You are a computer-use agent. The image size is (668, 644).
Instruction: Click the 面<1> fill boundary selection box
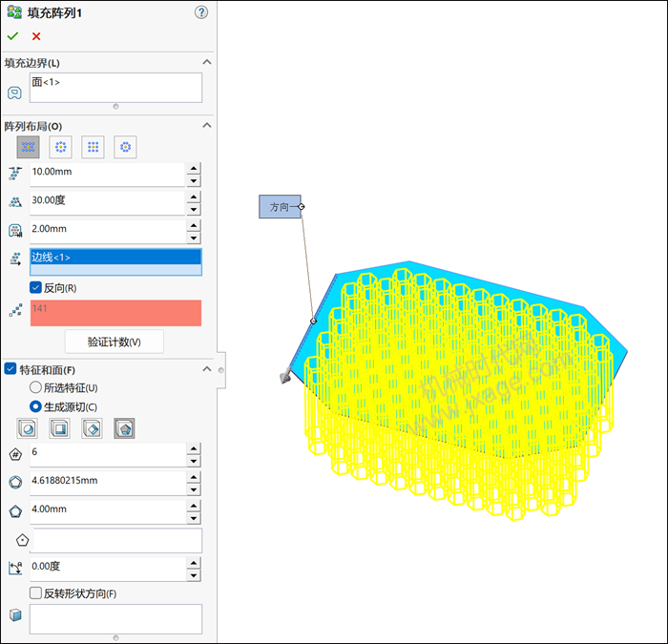coord(115,88)
